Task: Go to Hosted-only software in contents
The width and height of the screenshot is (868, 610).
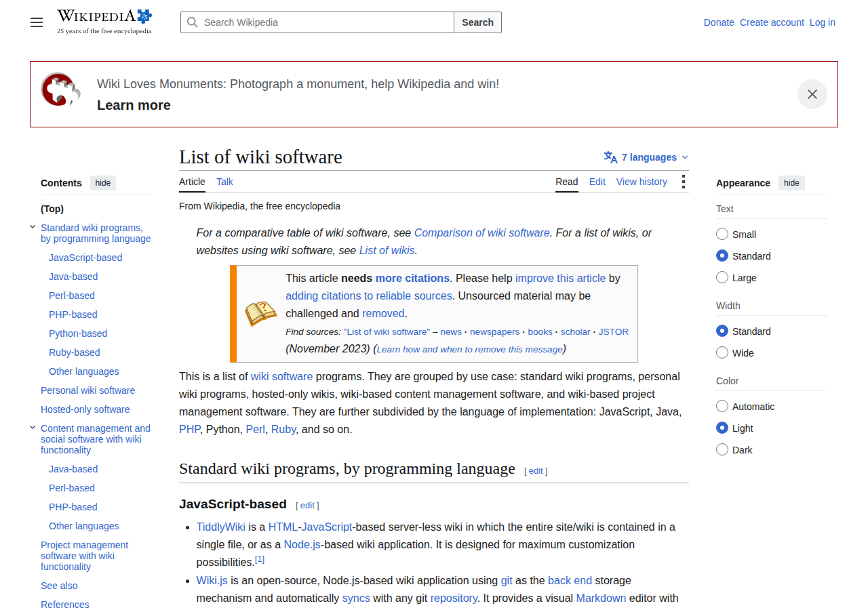Action: point(85,409)
